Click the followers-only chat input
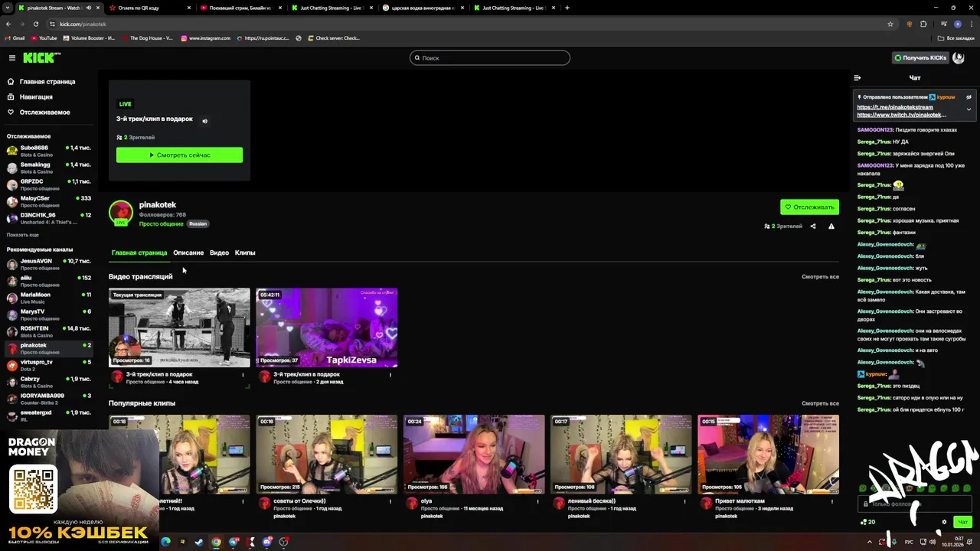This screenshot has height=551, width=980. pyautogui.click(x=915, y=504)
